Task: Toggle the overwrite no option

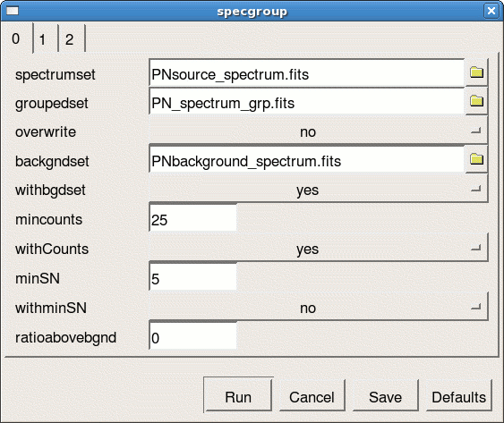Action: coord(318,131)
